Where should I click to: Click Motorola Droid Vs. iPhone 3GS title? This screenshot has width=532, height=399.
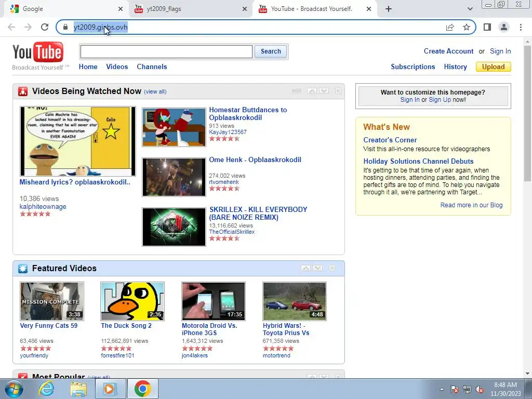tap(209, 329)
